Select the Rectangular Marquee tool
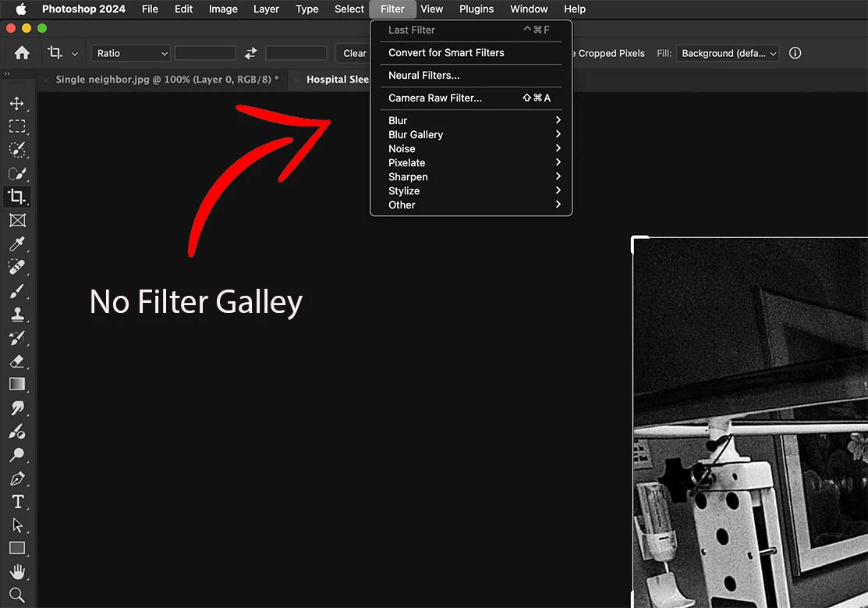Image resolution: width=868 pixels, height=608 pixels. pos(16,126)
